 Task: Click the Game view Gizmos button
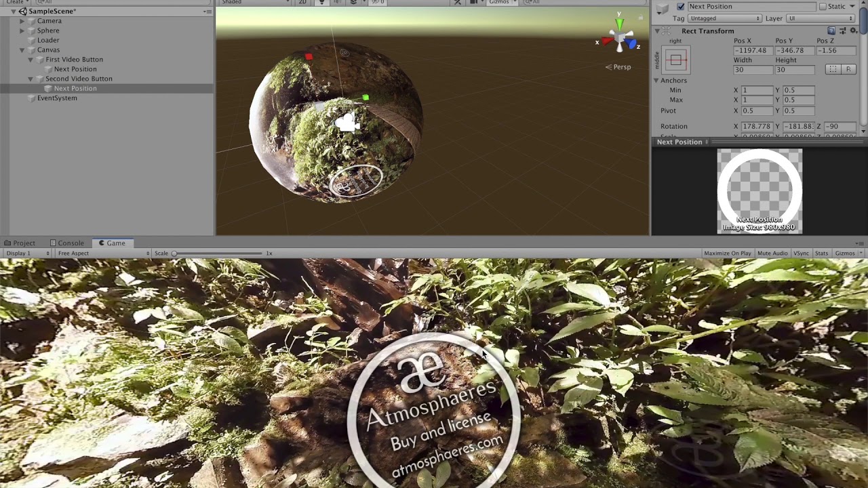pos(845,253)
